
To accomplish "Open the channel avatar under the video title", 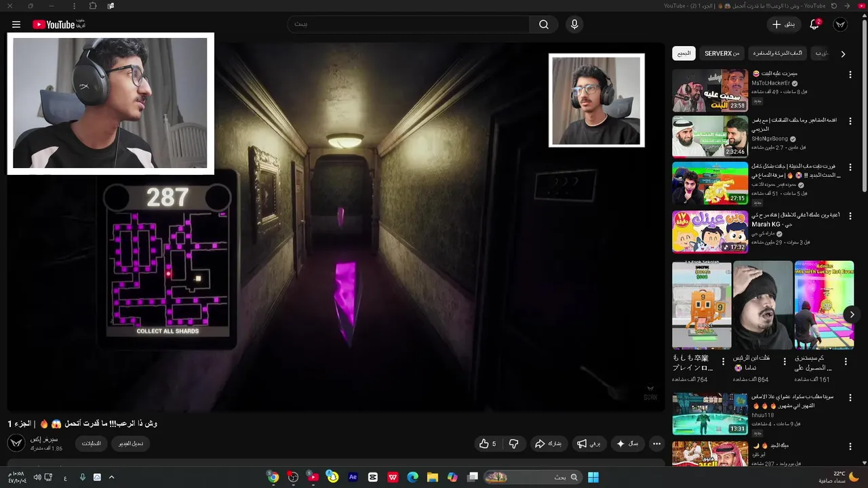I will click(16, 443).
